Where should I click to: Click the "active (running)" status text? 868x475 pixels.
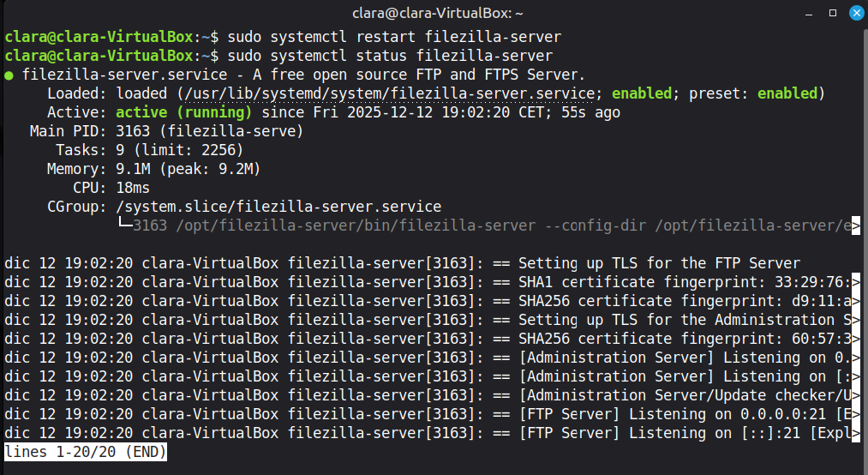point(183,112)
